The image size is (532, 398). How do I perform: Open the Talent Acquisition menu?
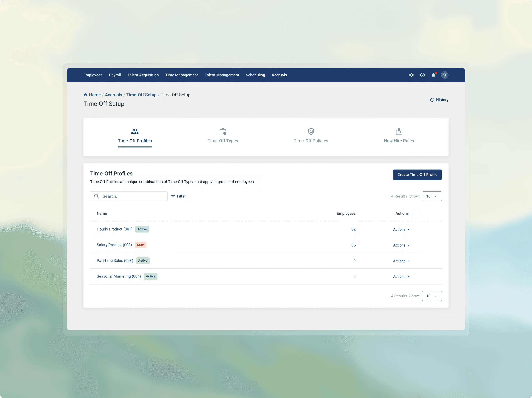pos(143,75)
